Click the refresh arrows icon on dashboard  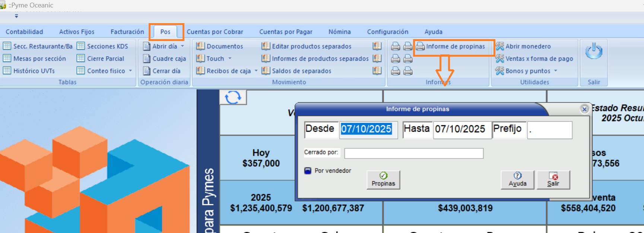click(x=233, y=97)
